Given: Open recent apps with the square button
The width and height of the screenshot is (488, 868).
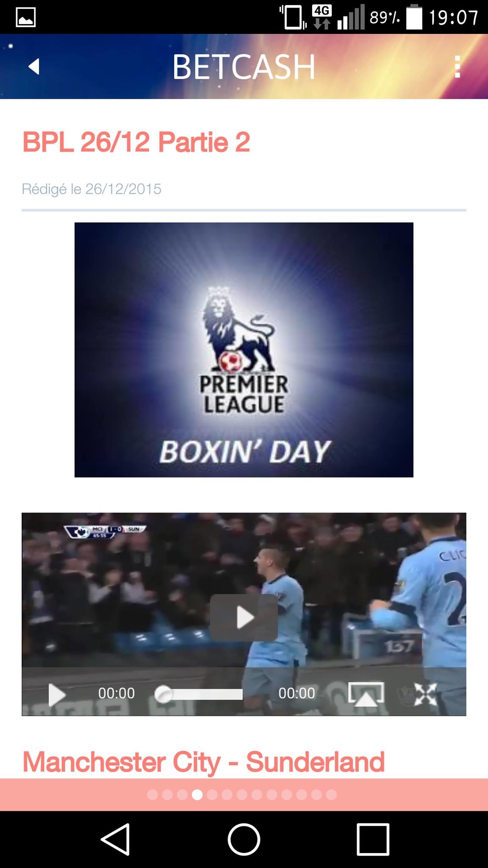Looking at the screenshot, I should pyautogui.click(x=373, y=839).
